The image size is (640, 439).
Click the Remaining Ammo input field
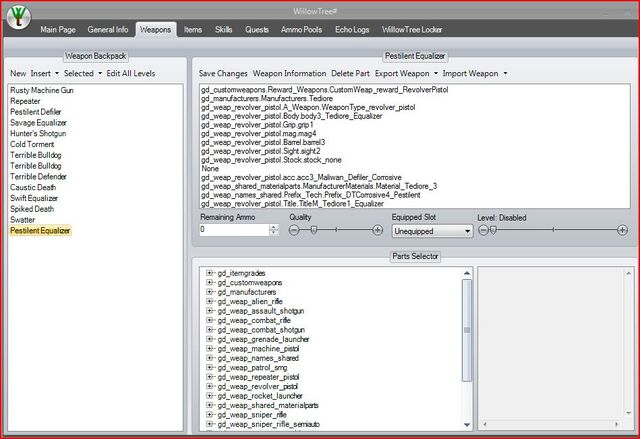pos(235,230)
